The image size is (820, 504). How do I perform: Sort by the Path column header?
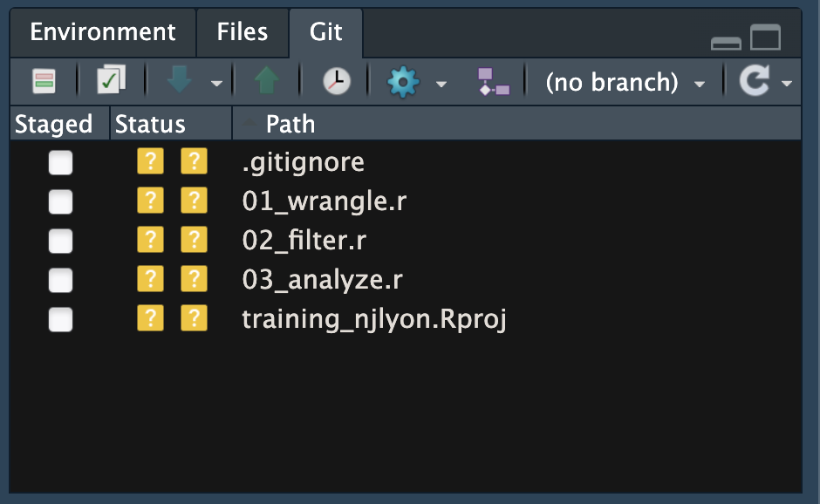coord(290,124)
